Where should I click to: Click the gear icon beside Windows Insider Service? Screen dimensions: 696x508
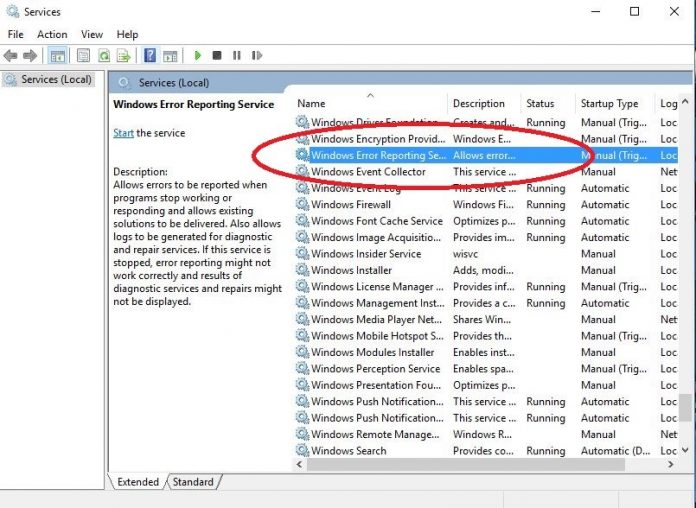302,254
